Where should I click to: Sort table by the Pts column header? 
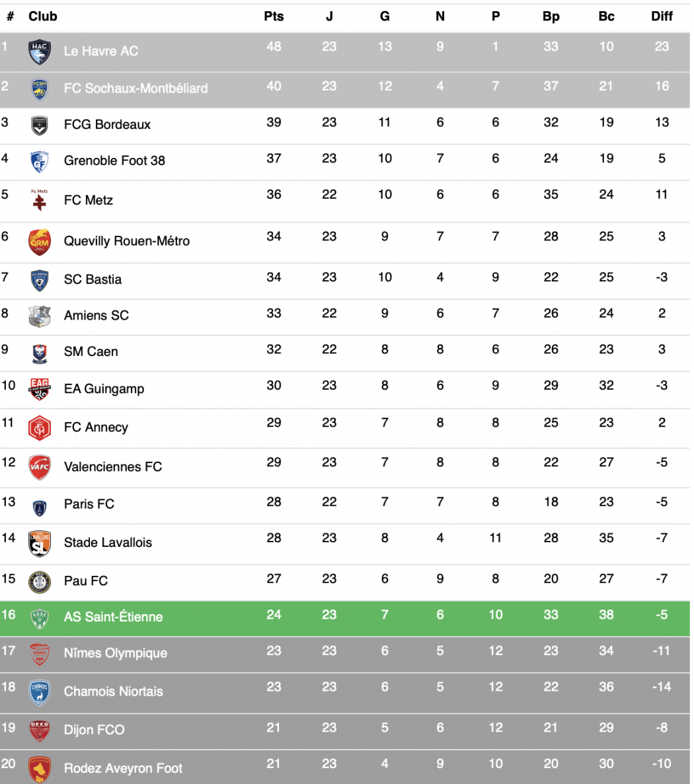[274, 17]
